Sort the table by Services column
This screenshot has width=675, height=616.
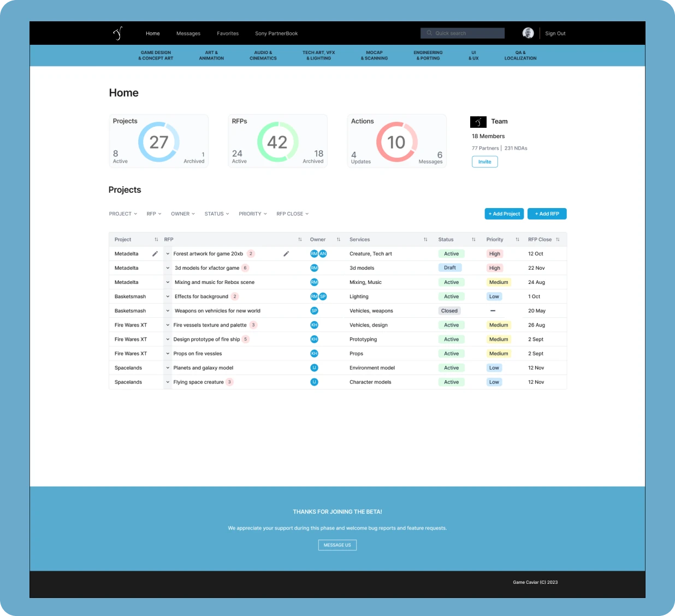pos(425,240)
